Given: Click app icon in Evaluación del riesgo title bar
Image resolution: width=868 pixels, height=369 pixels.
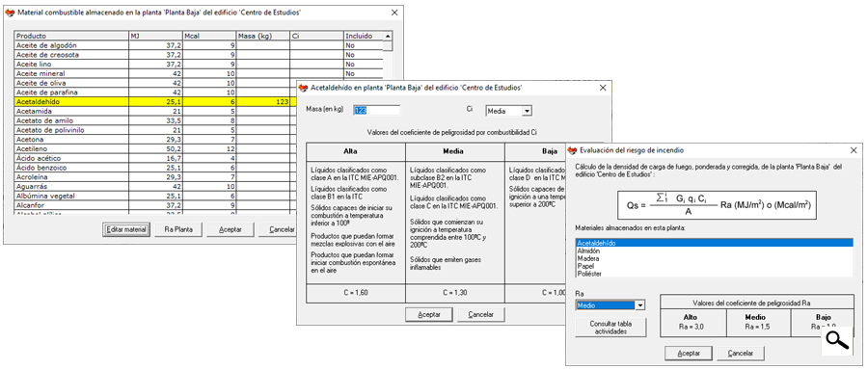Looking at the screenshot, I should click(572, 150).
